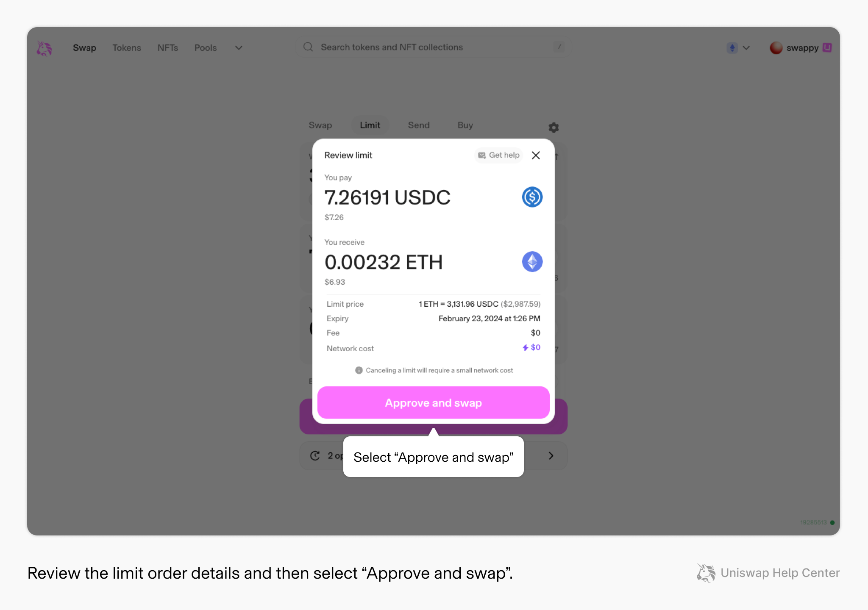
Task: Expand open orders with right chevron
Action: tap(551, 456)
